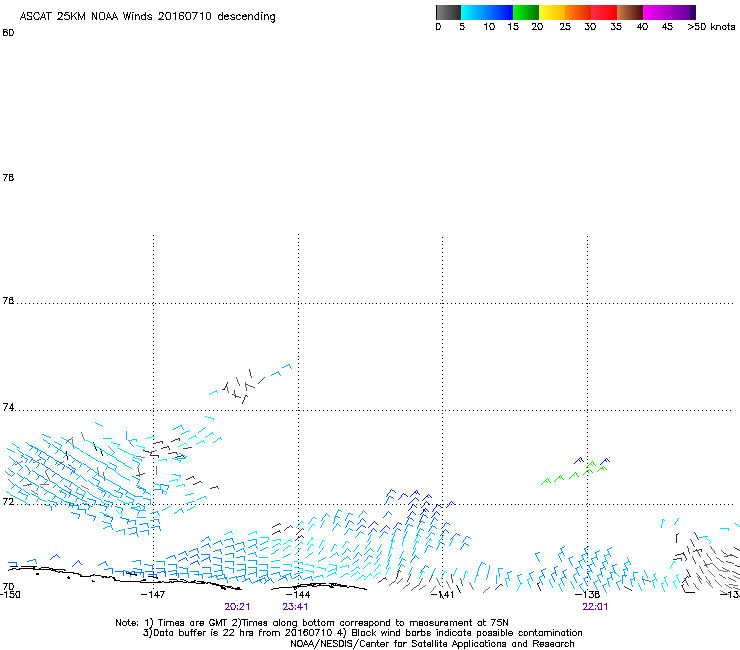Click the legend tick label 25
The image size is (740, 650).
coord(565,27)
